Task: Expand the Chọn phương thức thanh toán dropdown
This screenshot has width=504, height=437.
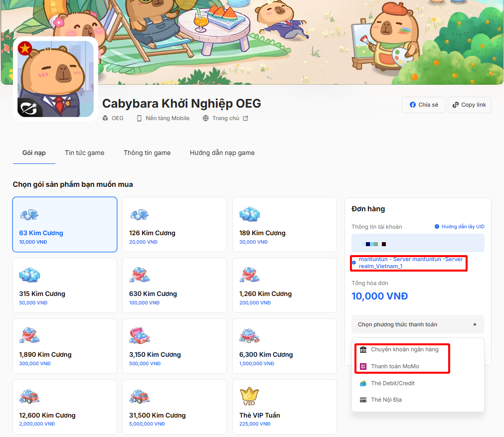Action: pyautogui.click(x=418, y=324)
